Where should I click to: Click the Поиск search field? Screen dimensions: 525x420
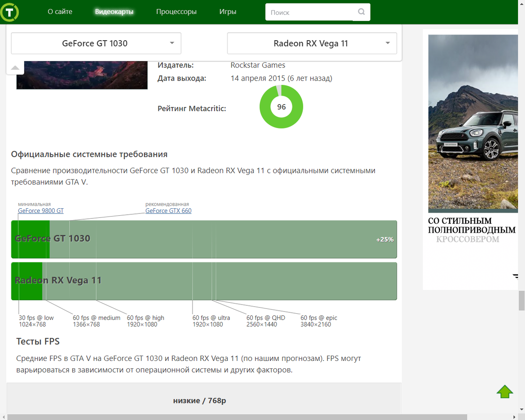(x=309, y=12)
